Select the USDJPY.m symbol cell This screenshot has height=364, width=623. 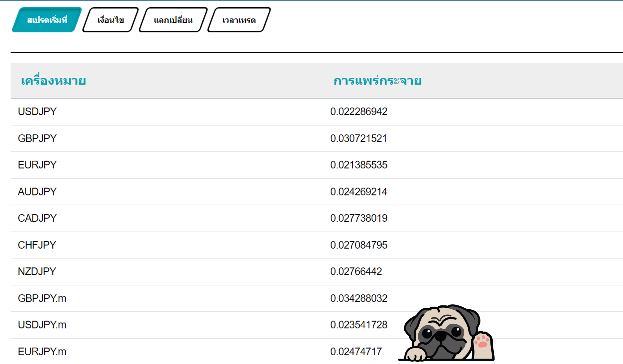[x=42, y=324]
